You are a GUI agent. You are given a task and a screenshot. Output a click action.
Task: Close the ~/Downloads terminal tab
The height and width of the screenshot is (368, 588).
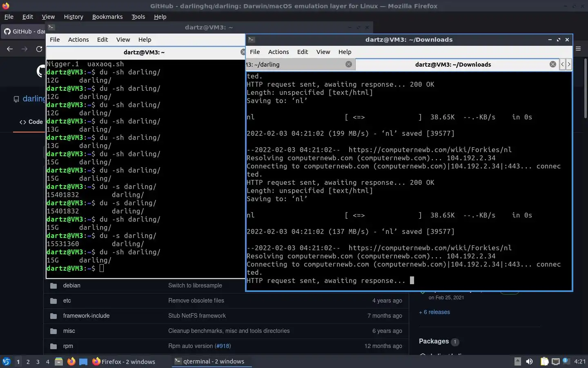pos(553,64)
